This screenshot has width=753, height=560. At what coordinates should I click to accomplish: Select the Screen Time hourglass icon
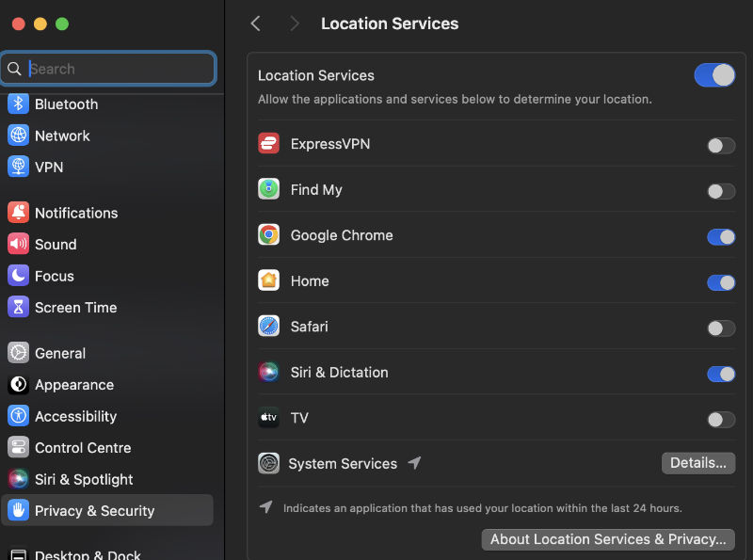click(x=18, y=307)
